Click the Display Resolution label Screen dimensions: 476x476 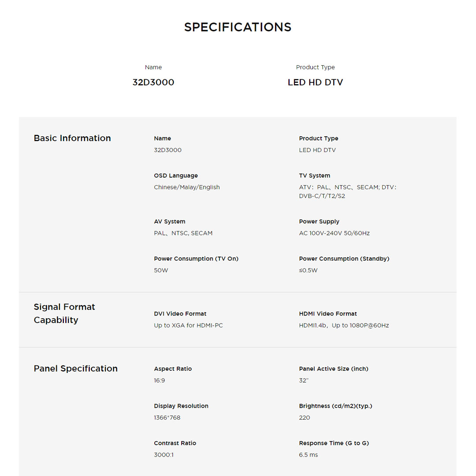(181, 406)
